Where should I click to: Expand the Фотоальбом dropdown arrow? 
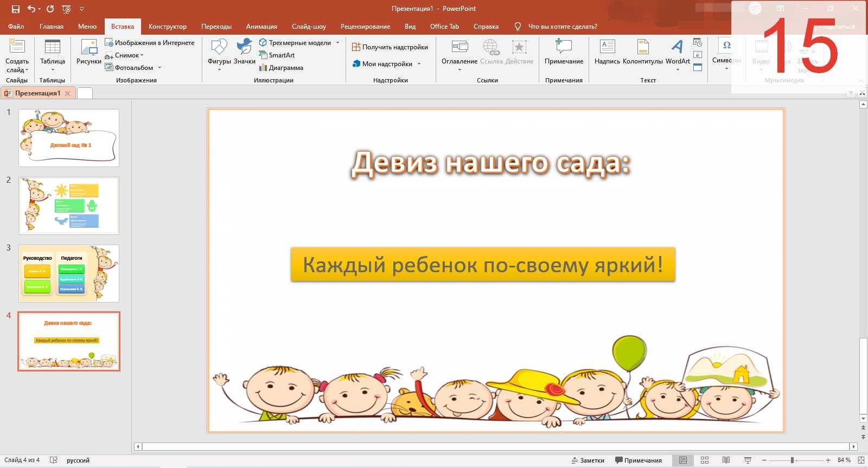point(159,68)
